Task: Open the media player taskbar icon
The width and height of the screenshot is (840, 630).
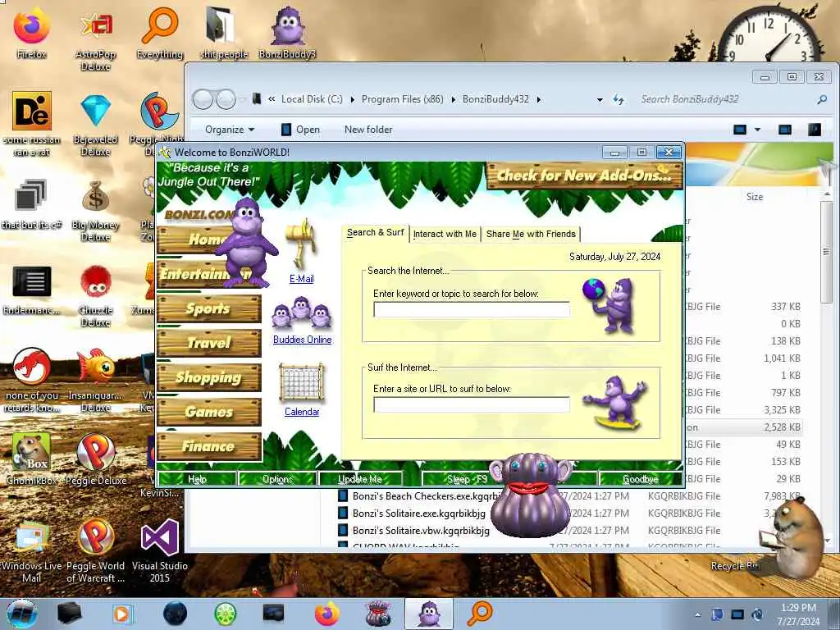Action: [x=122, y=614]
